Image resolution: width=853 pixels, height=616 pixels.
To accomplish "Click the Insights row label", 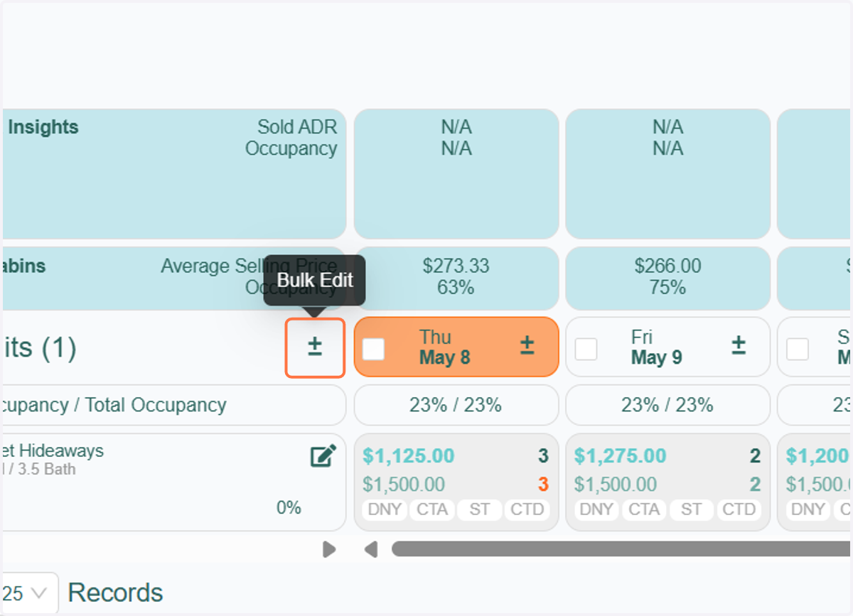I will pyautogui.click(x=43, y=128).
